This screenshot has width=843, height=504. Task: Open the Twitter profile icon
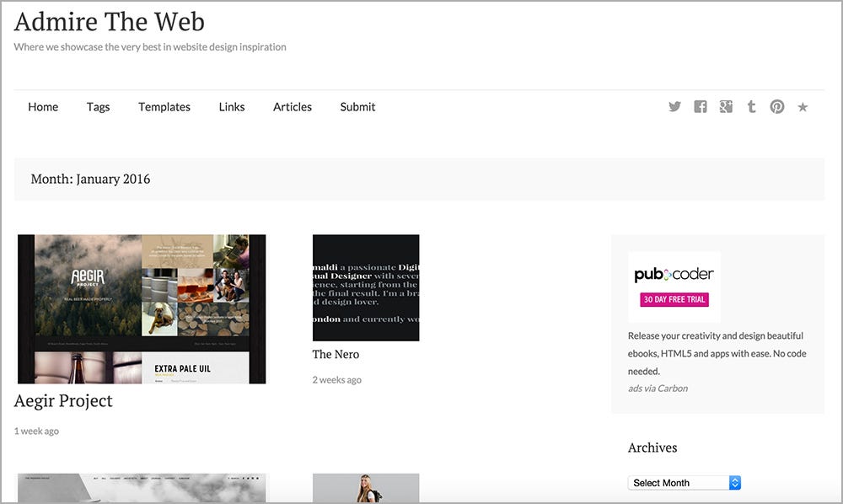point(674,106)
